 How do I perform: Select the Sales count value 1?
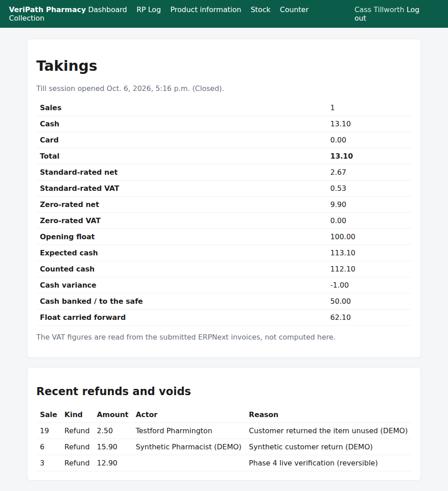[x=332, y=108]
